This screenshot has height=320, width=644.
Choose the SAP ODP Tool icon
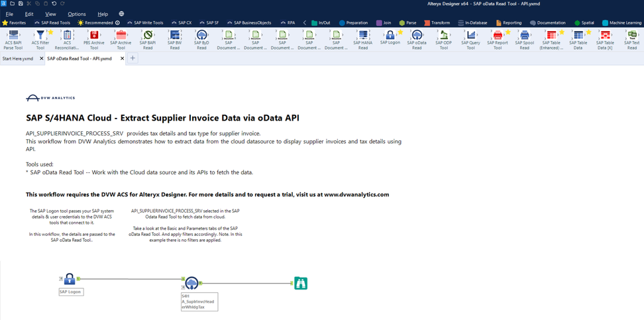tap(444, 35)
